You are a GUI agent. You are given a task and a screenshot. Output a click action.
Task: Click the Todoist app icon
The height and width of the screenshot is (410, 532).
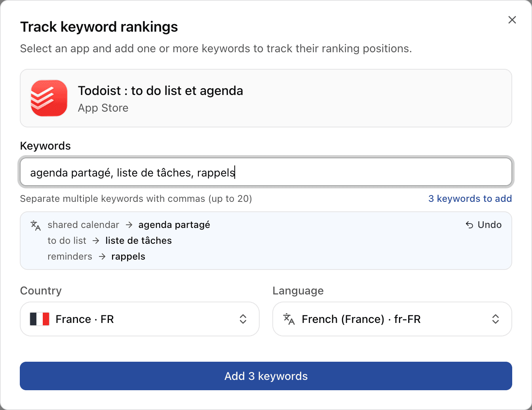point(49,98)
